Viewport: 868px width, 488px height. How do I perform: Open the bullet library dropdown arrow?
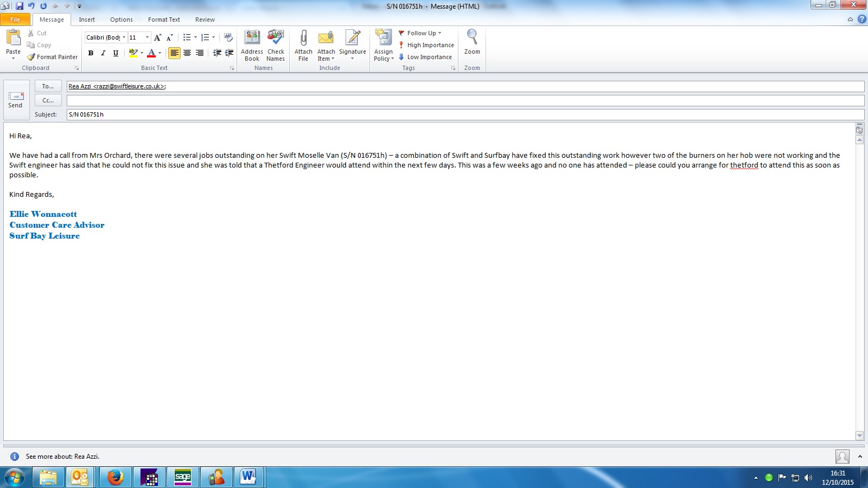click(x=195, y=37)
